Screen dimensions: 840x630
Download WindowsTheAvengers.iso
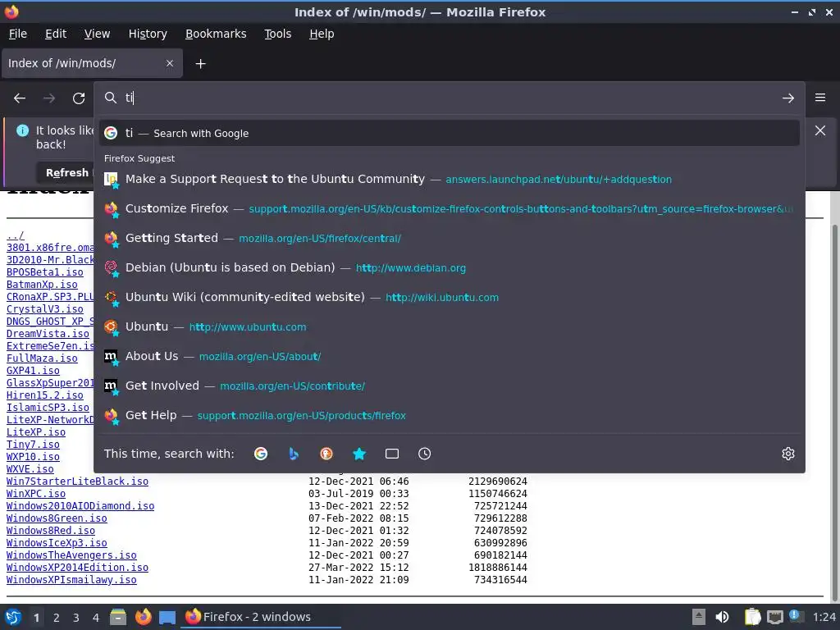pos(71,555)
